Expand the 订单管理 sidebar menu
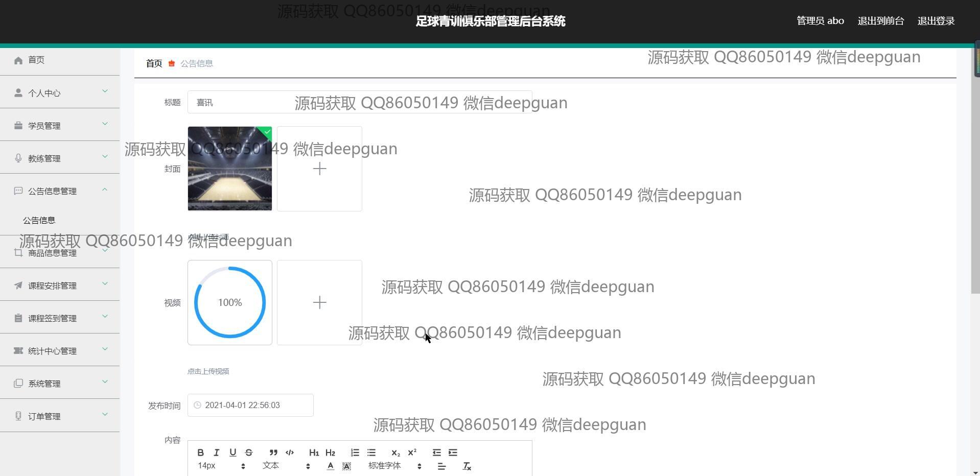This screenshot has width=980, height=476. point(60,416)
